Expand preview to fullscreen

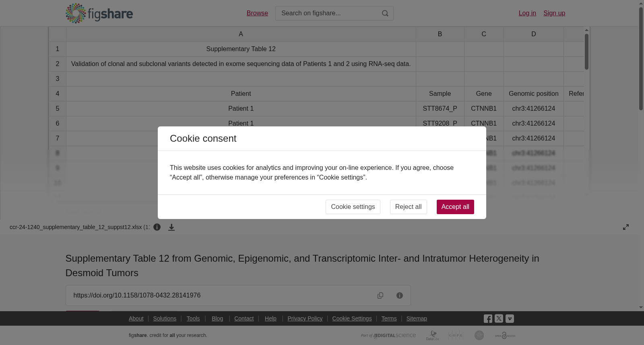click(x=626, y=227)
